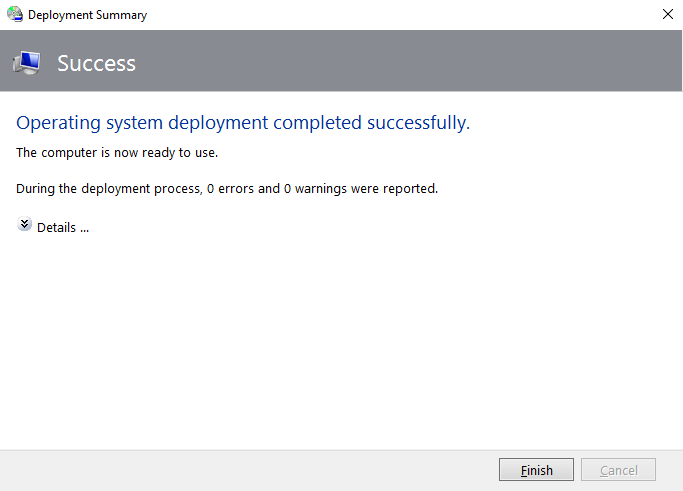The height and width of the screenshot is (491, 683).
Task: Click the grayed-out Cancel button
Action: coord(618,470)
